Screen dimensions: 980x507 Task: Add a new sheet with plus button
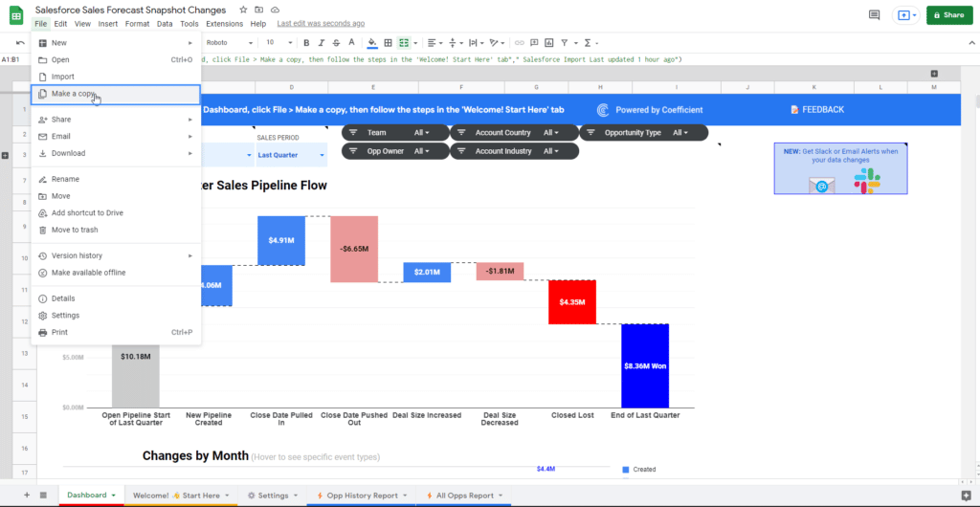pos(27,496)
